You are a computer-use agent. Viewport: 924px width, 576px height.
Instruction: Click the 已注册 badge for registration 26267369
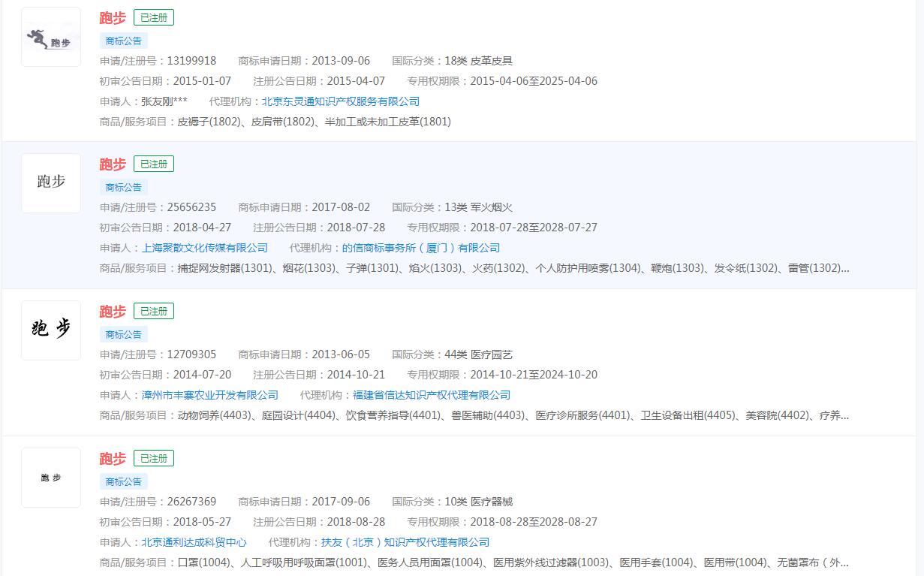[154, 458]
